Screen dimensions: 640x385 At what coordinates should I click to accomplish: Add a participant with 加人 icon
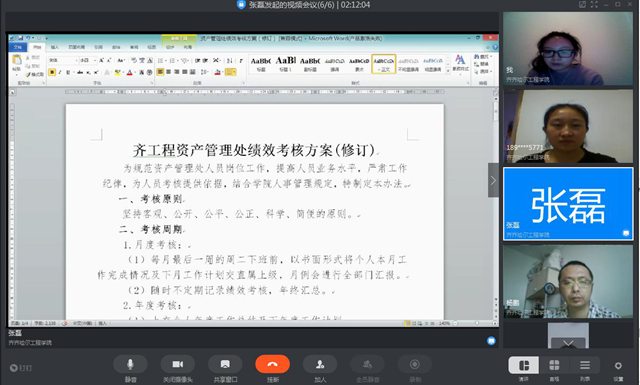coord(320,364)
